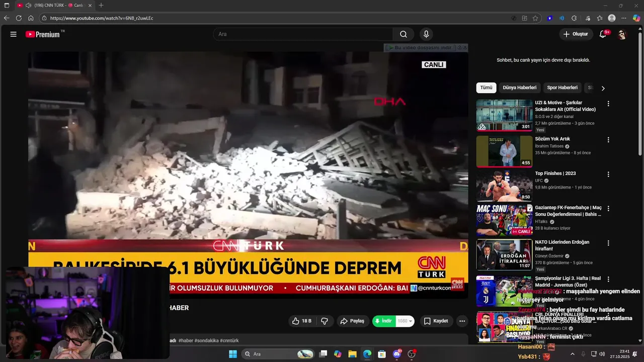Open options for Sözüm Yok Artık video
This screenshot has width=644, height=362.
[x=608, y=140]
